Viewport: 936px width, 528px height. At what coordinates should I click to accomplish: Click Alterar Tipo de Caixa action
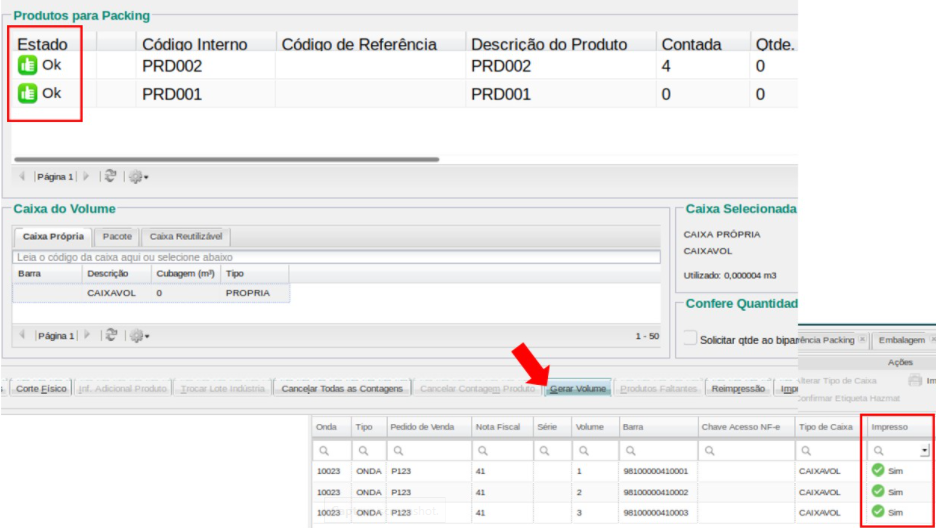(x=836, y=381)
